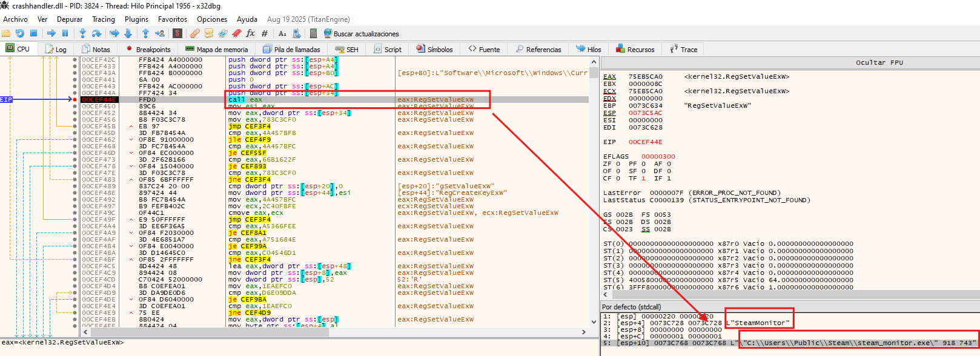Restart the debuggee with the restart icon

click(x=20, y=33)
